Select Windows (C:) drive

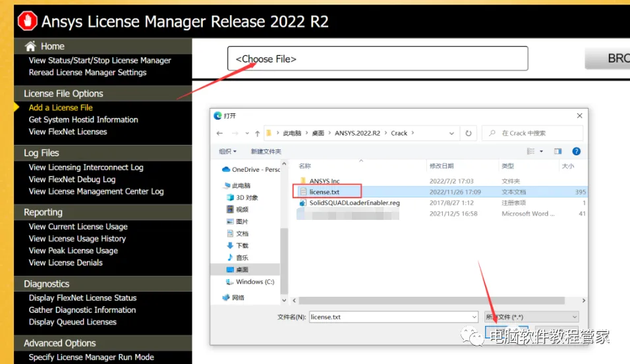tap(250, 282)
